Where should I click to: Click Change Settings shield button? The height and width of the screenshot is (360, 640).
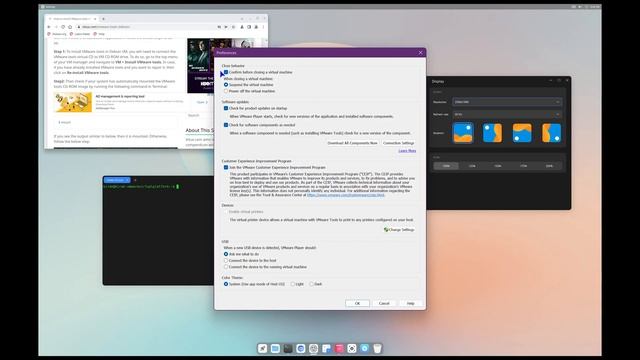(x=399, y=230)
